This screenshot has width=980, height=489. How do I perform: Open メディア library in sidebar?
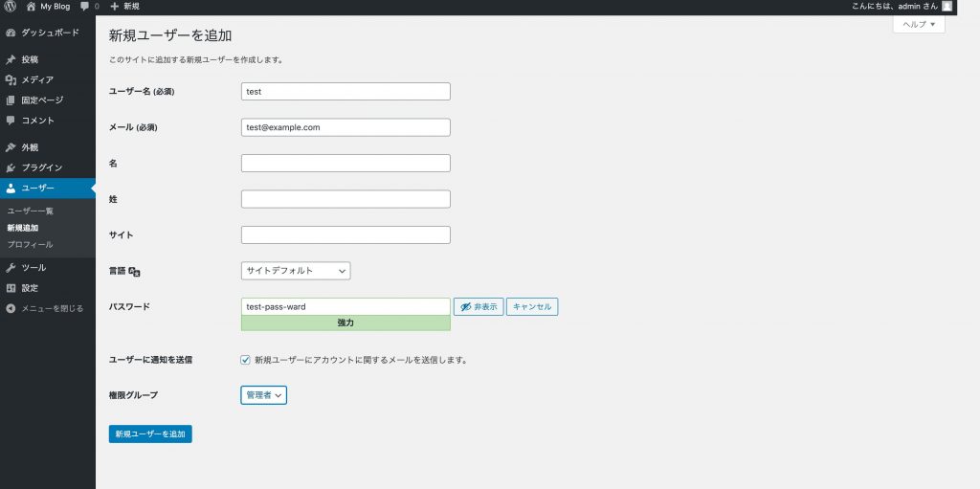click(x=36, y=79)
